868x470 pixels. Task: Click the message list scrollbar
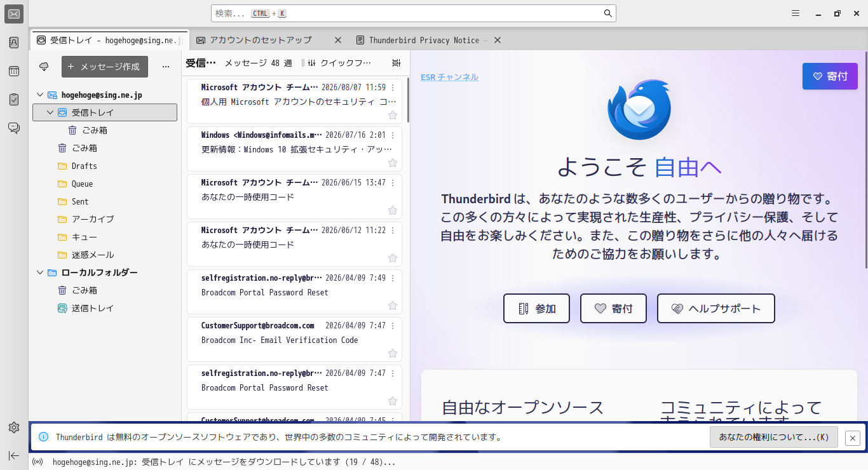408,100
